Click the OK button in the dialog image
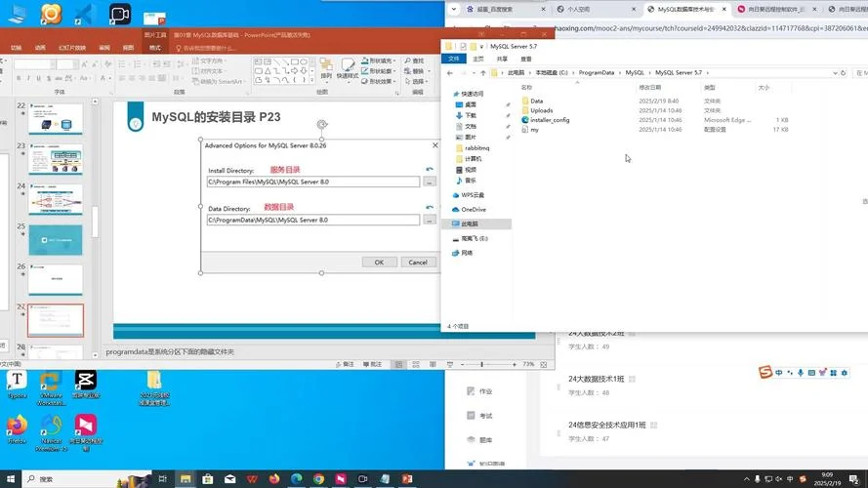Image resolution: width=868 pixels, height=488 pixels. tap(379, 263)
